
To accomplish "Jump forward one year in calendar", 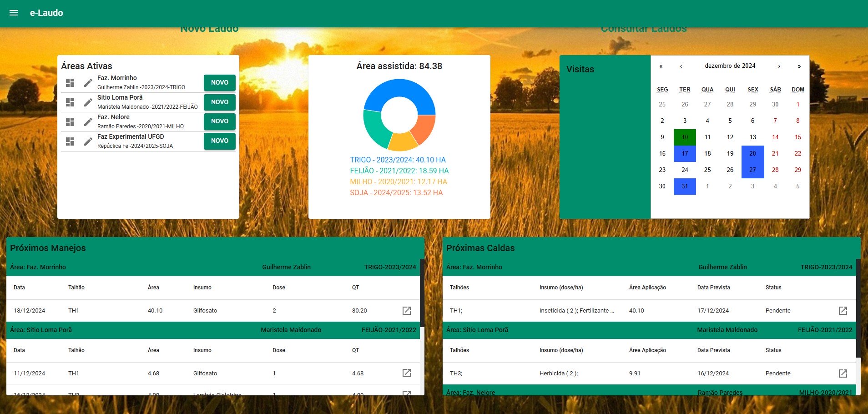I will [799, 66].
